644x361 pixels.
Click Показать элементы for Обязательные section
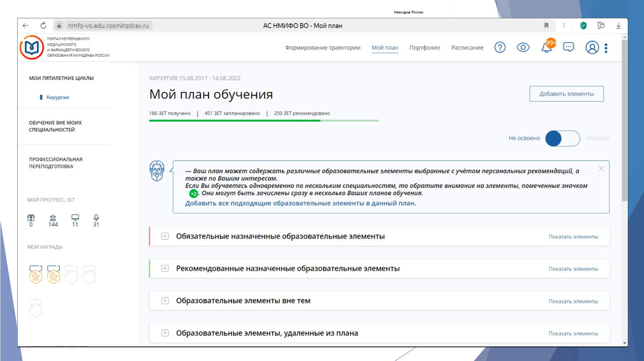click(573, 237)
